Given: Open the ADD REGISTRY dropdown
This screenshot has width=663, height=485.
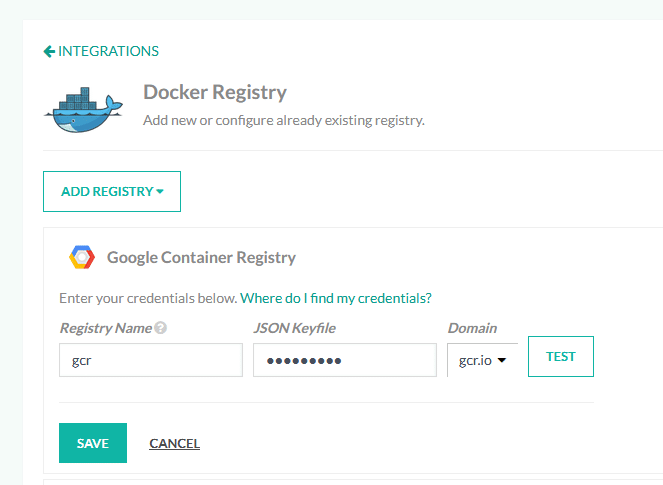Looking at the screenshot, I should 112,191.
